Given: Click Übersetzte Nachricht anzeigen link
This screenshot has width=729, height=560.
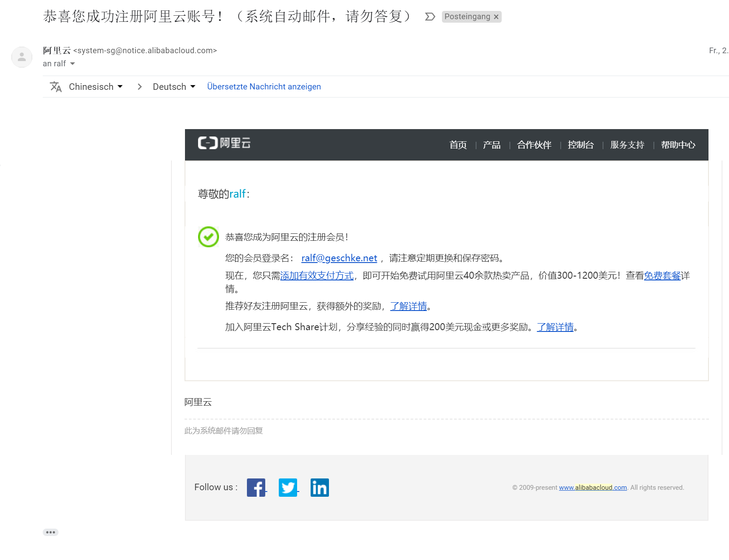Looking at the screenshot, I should pyautogui.click(x=264, y=87).
